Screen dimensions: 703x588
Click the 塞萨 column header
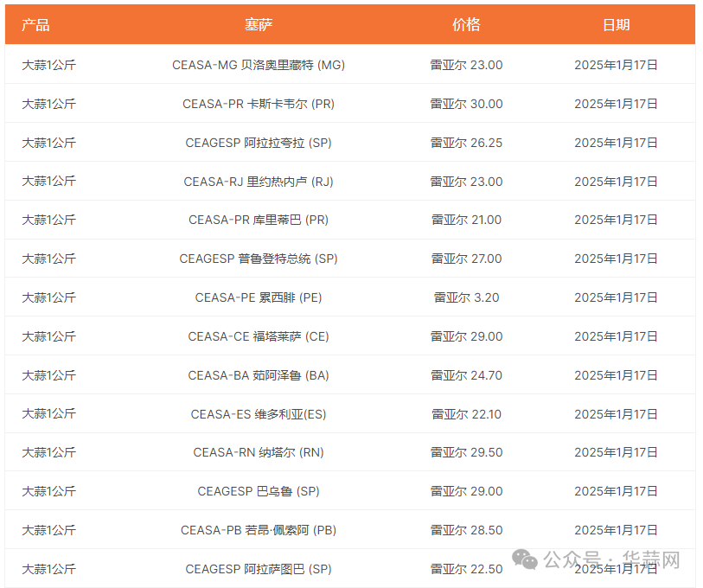pos(259,25)
